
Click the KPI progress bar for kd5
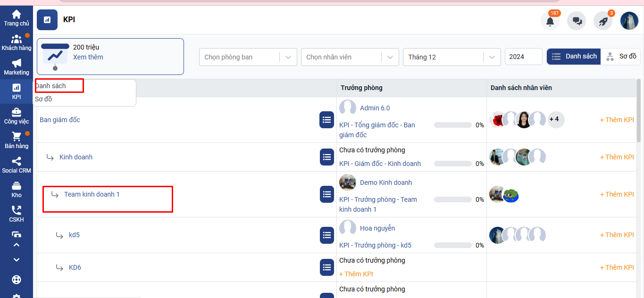coord(452,245)
